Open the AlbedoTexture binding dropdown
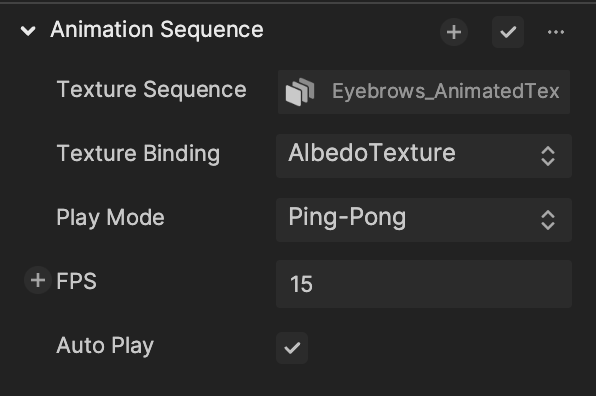This screenshot has width=596, height=396. (x=424, y=156)
